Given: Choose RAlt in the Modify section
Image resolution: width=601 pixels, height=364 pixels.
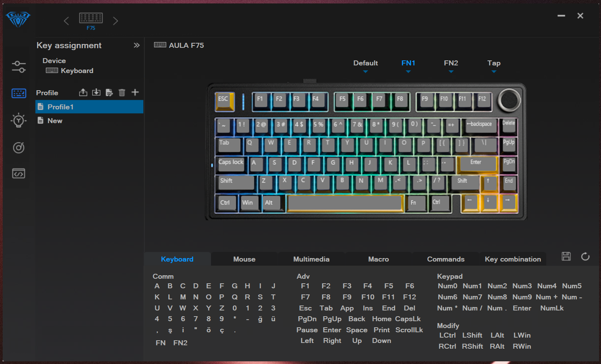Looking at the screenshot, I should pos(497,346).
